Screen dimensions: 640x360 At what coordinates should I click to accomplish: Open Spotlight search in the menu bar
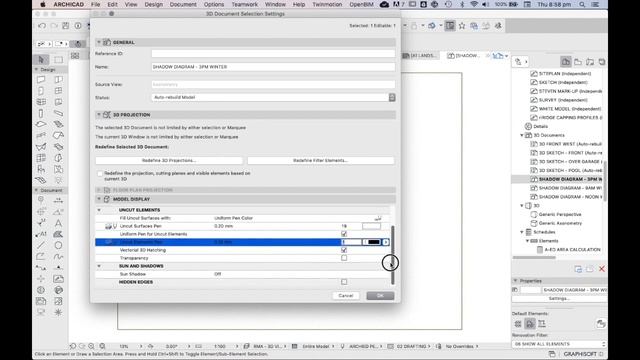click(x=582, y=4)
